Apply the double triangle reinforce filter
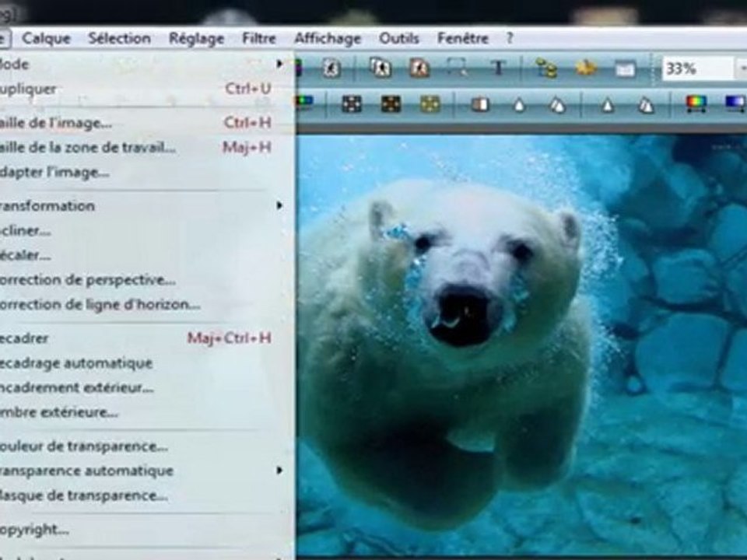Viewport: 747px width, 560px height. 646,104
